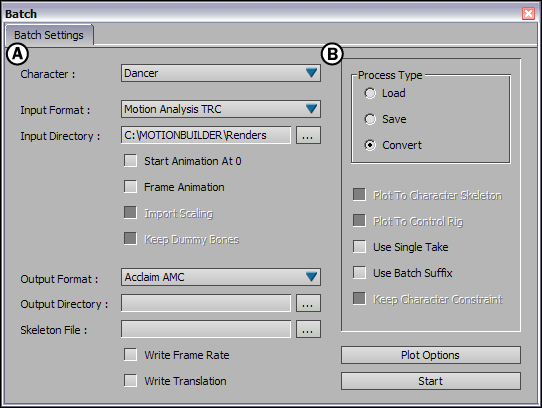The width and height of the screenshot is (542, 408).
Task: Close the Batch window
Action: pos(528,13)
